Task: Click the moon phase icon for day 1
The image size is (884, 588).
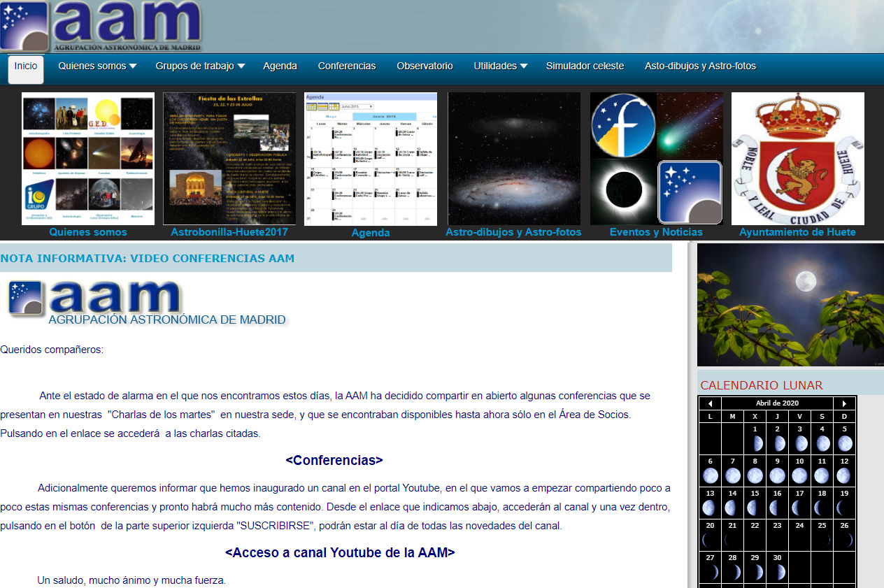Action: click(x=755, y=443)
